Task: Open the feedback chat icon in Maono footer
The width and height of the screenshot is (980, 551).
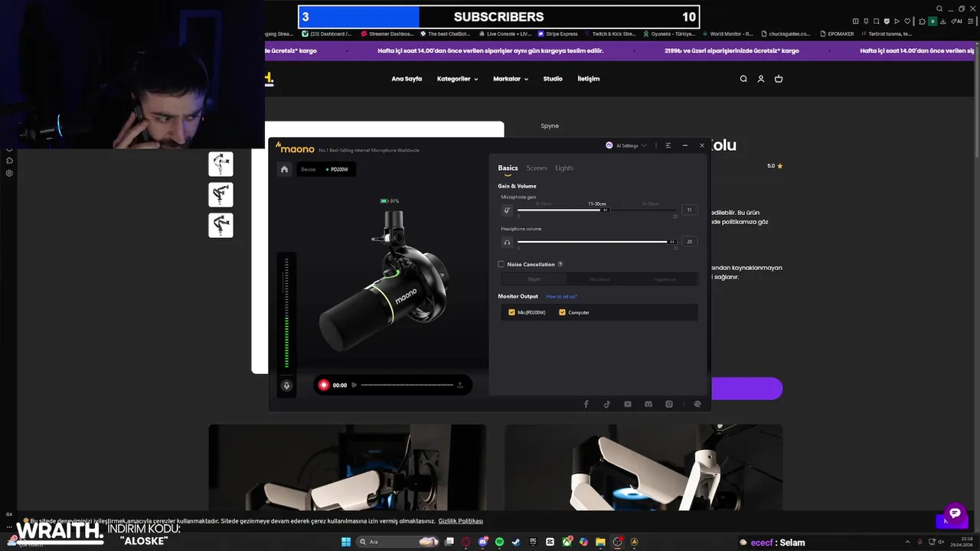Action: 697,404
